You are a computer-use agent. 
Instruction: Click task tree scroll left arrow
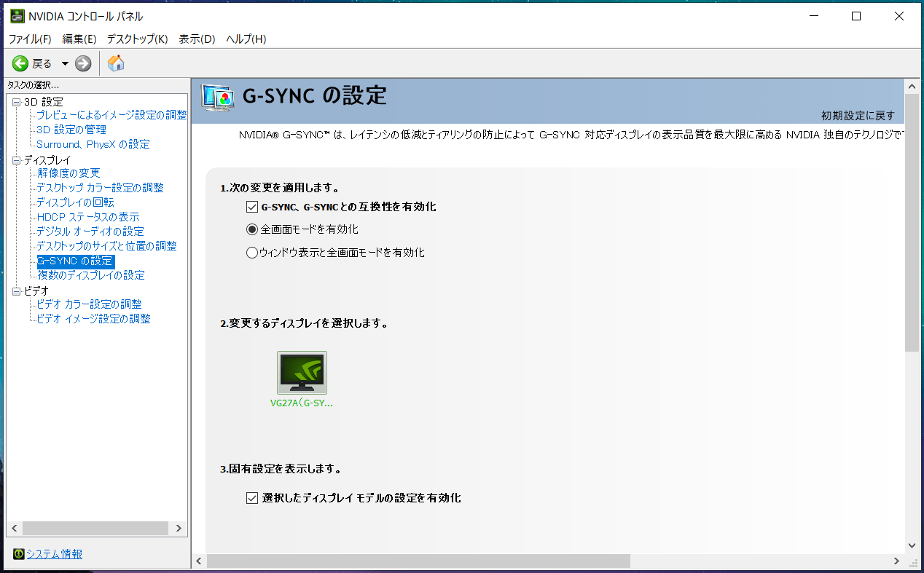tap(14, 528)
